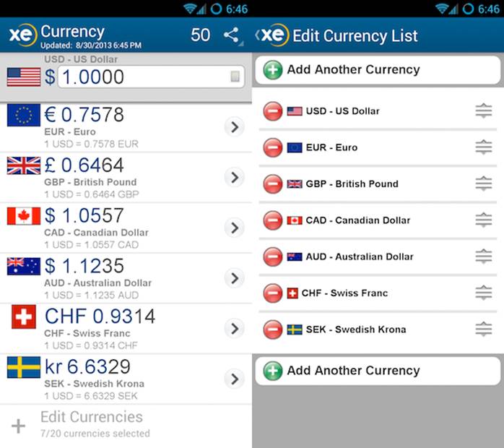Remove CHF - Swiss Franc with minus icon
Screen dimensions: 504x448
point(272,293)
